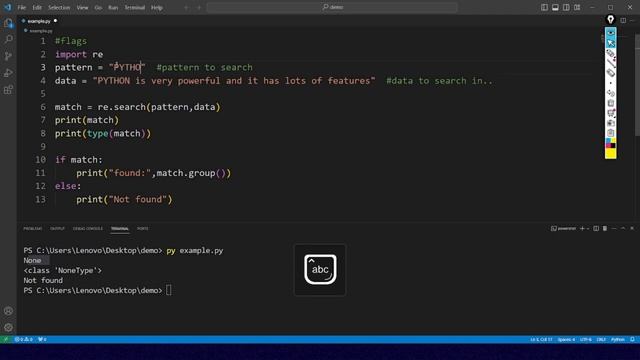The height and width of the screenshot is (360, 640).
Task: Open Customize Layout icon
Action: (577, 7)
